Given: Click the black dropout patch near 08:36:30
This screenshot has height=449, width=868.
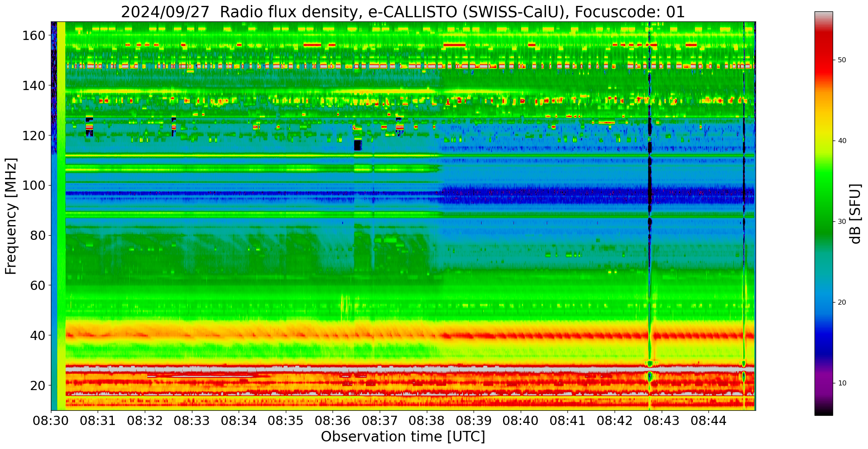Looking at the screenshot, I should [x=357, y=145].
